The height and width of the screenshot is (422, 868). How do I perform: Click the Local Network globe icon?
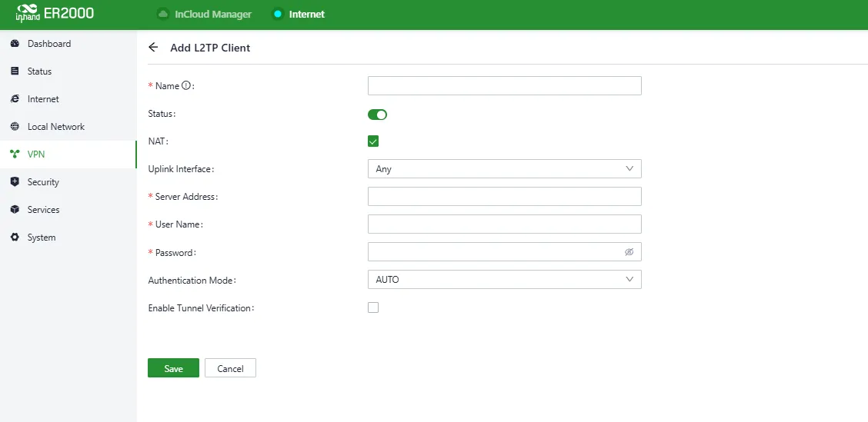(15, 127)
